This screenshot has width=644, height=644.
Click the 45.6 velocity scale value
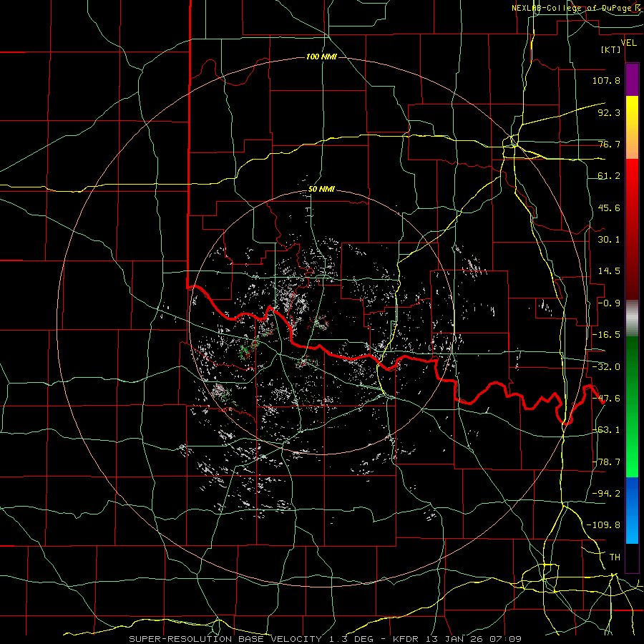click(609, 208)
